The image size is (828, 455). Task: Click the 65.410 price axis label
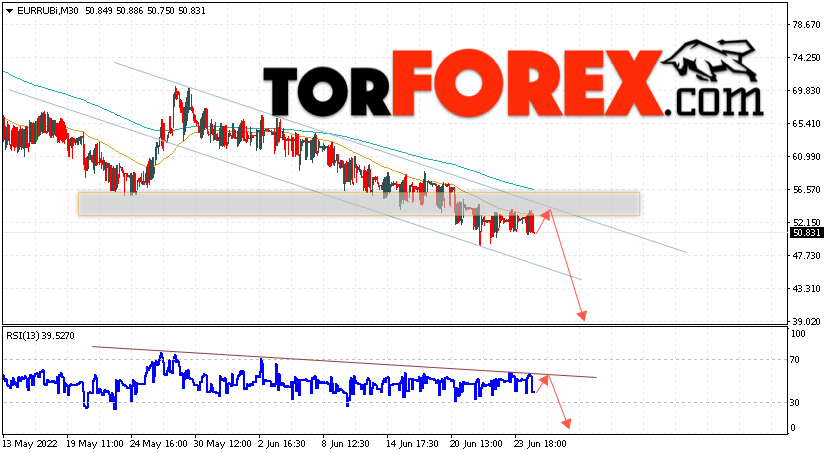[x=806, y=124]
